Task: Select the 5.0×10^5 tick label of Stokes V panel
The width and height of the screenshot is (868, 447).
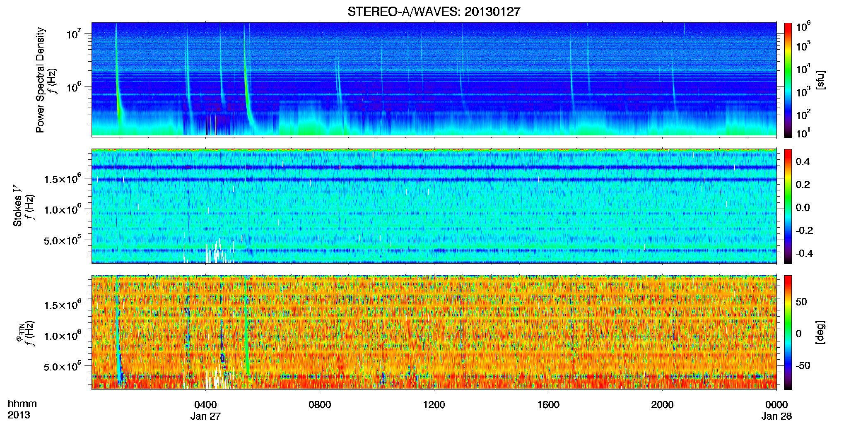Action: (63, 240)
